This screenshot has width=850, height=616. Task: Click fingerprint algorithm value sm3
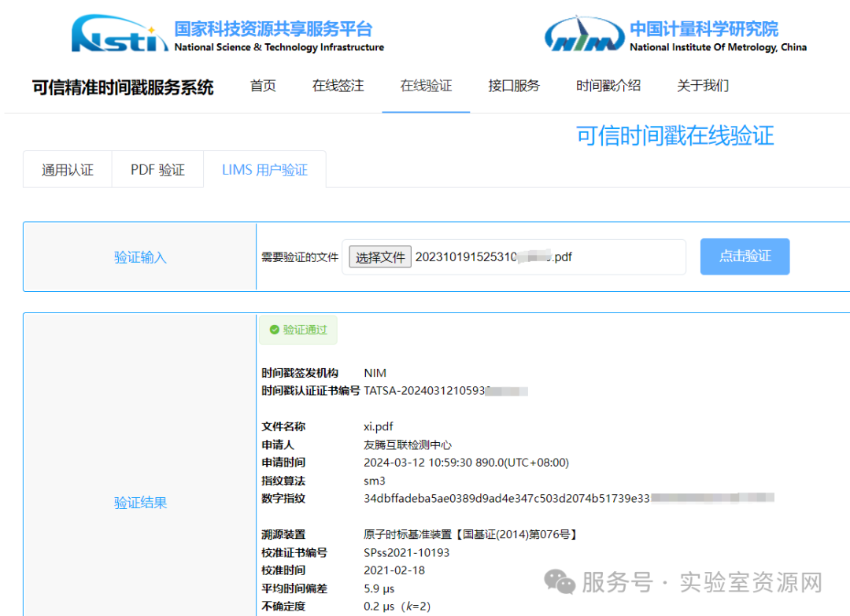pos(375,481)
